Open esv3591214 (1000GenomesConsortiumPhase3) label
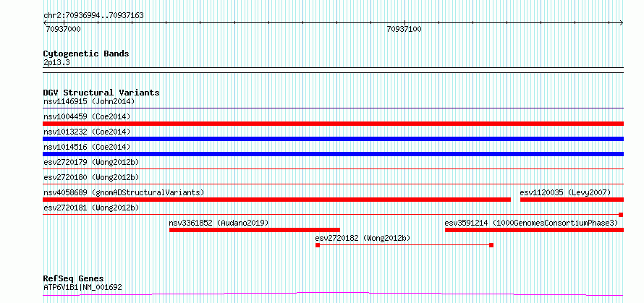This screenshot has height=303, width=644. (x=531, y=223)
